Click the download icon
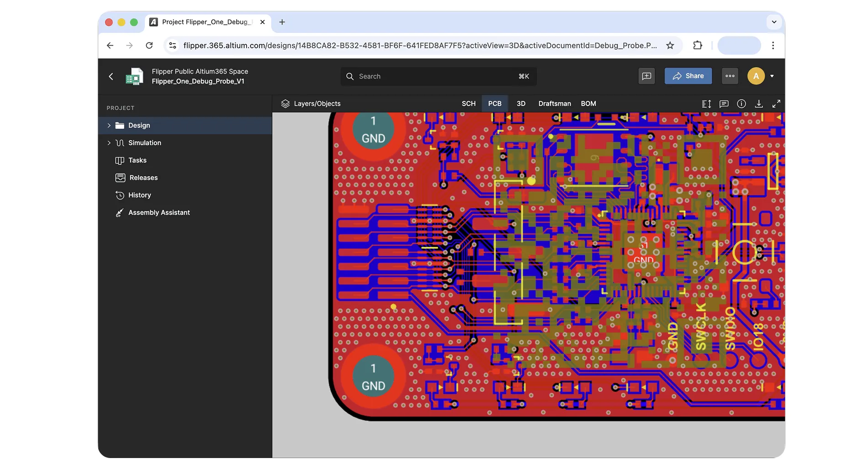Screen dimensions: 868x469 tap(759, 104)
